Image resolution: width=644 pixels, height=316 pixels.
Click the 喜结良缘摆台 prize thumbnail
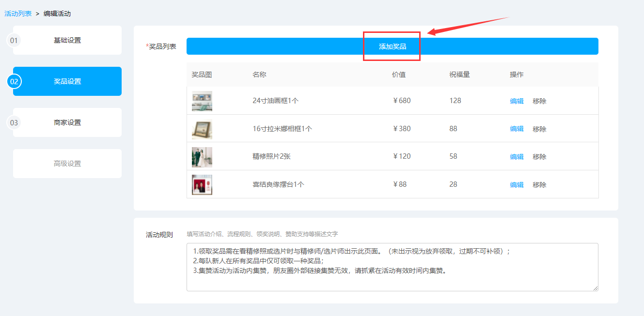(202, 185)
